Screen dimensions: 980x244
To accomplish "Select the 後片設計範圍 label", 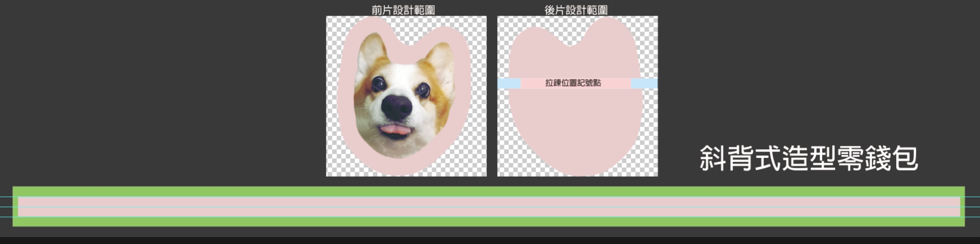I will (576, 10).
